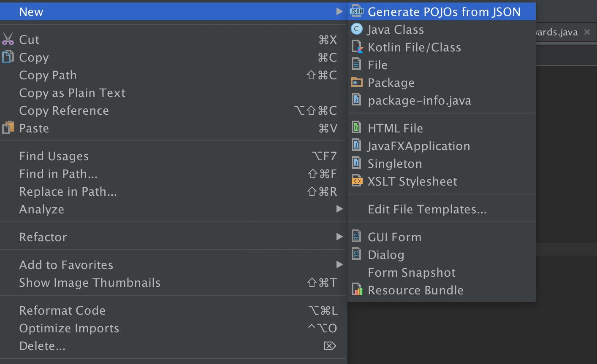Click the JSON icon beside Generate POJOs
The image size is (597, 364).
coord(357,11)
